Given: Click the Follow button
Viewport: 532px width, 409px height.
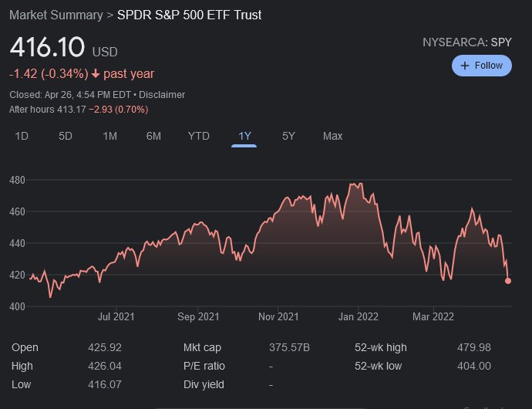Looking at the screenshot, I should (x=481, y=66).
